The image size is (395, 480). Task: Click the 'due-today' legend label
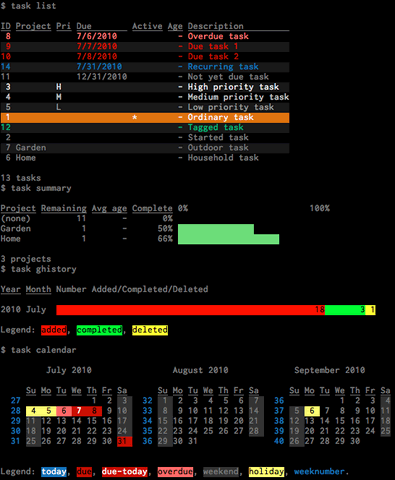[125, 472]
